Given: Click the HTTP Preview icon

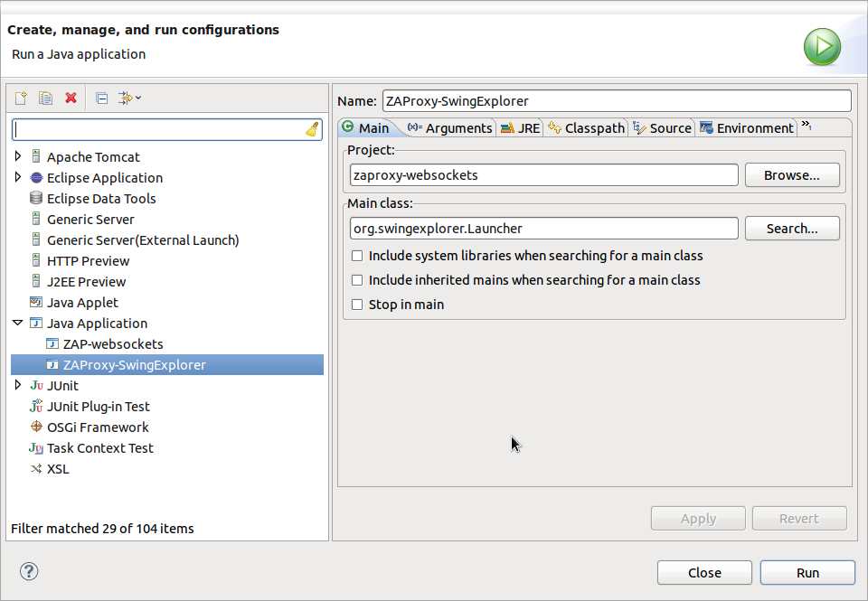Looking at the screenshot, I should point(36,260).
